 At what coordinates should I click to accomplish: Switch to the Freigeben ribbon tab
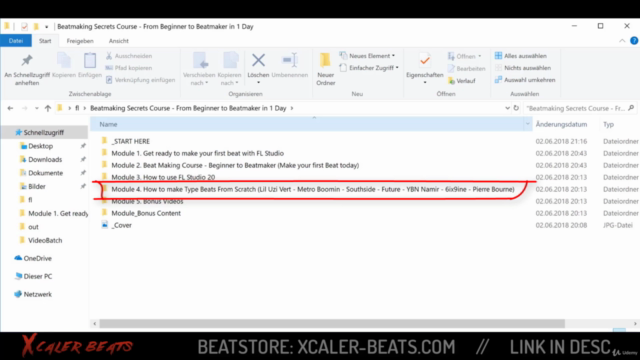pyautogui.click(x=80, y=41)
